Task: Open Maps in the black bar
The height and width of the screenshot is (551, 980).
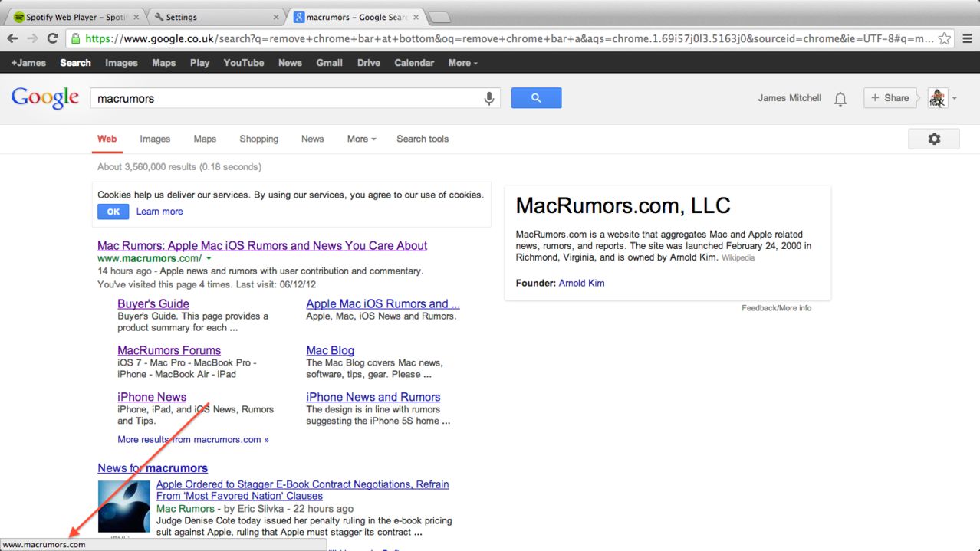Action: tap(163, 63)
